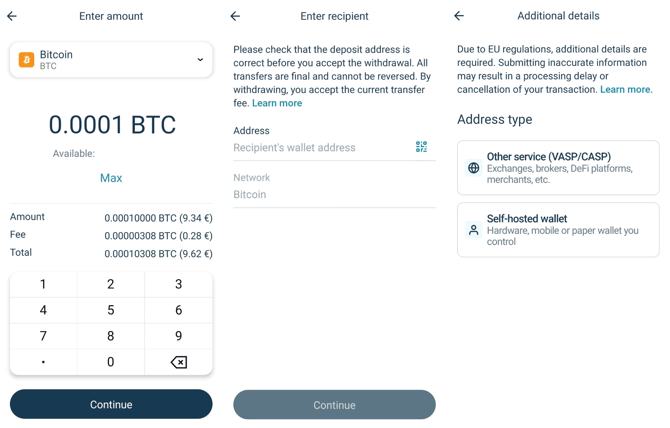Tap the decimal point key on keypad

pos(43,362)
